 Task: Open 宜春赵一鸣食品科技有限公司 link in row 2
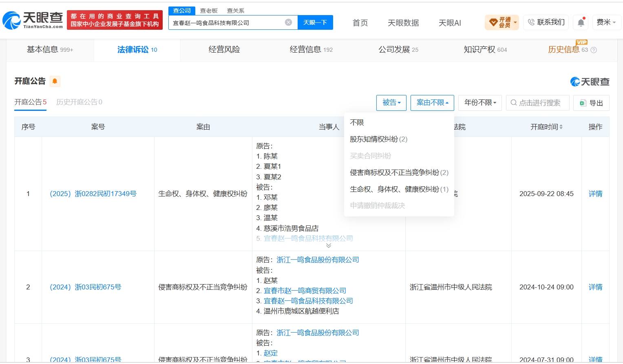coord(308,301)
